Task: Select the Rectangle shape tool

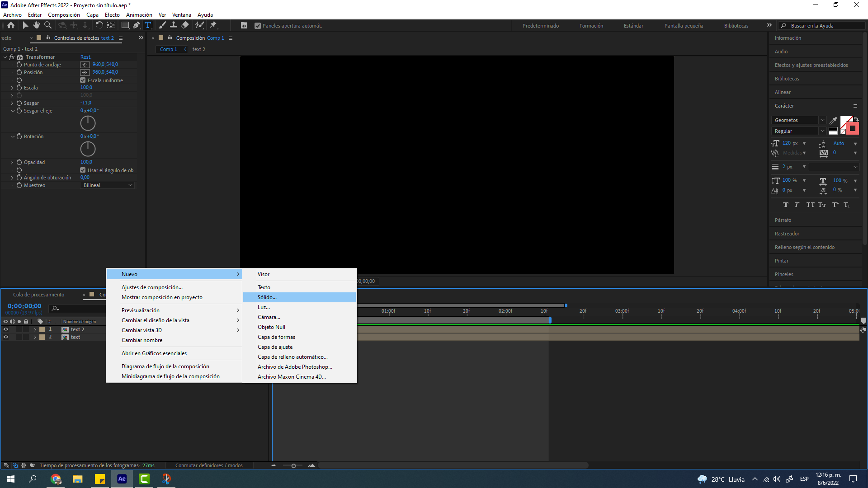Action: [125, 25]
